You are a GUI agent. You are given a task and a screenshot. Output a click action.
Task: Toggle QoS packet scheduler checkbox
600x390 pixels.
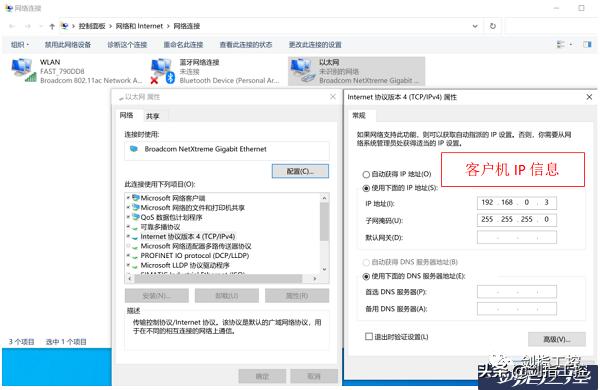pos(128,217)
